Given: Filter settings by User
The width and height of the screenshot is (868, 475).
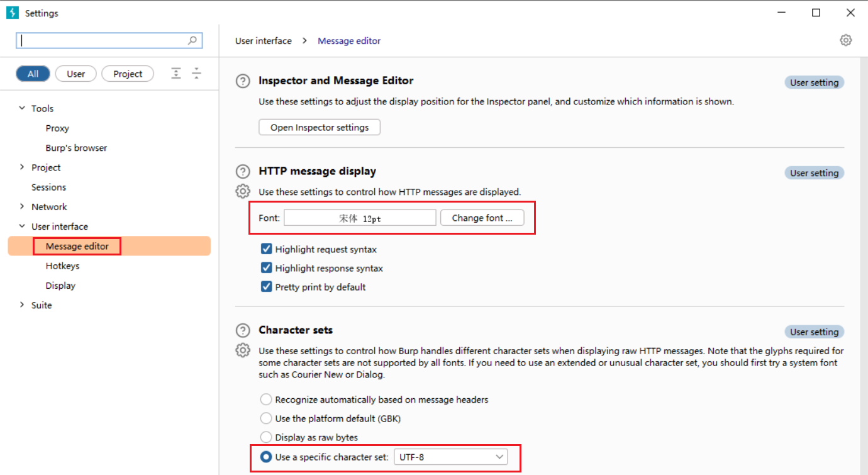Looking at the screenshot, I should pyautogui.click(x=75, y=74).
